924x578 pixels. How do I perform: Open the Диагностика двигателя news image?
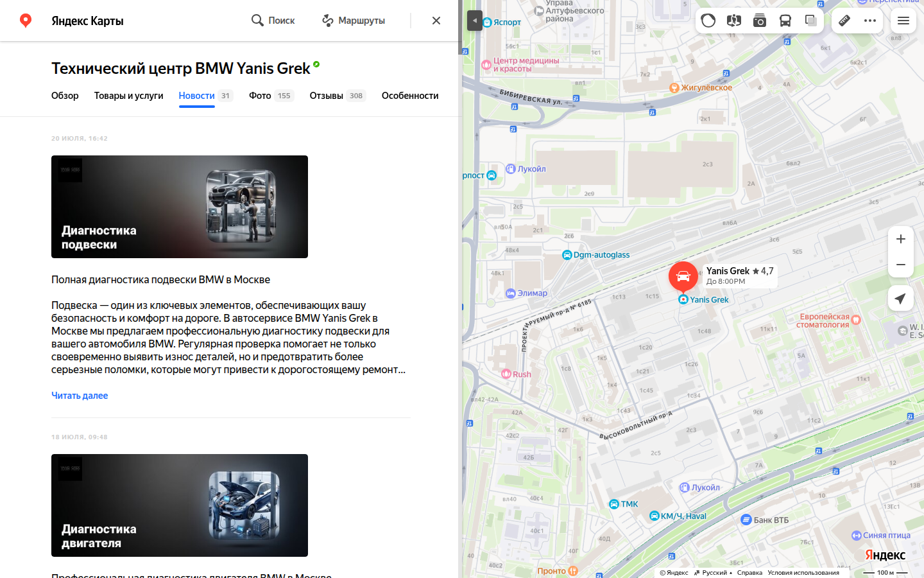point(180,505)
